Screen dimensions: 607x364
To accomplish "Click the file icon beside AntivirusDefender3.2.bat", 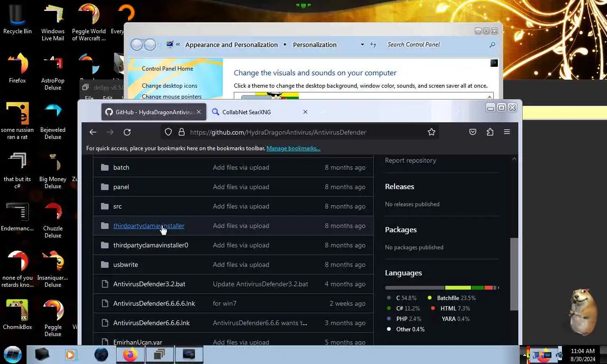I will coord(105,284).
